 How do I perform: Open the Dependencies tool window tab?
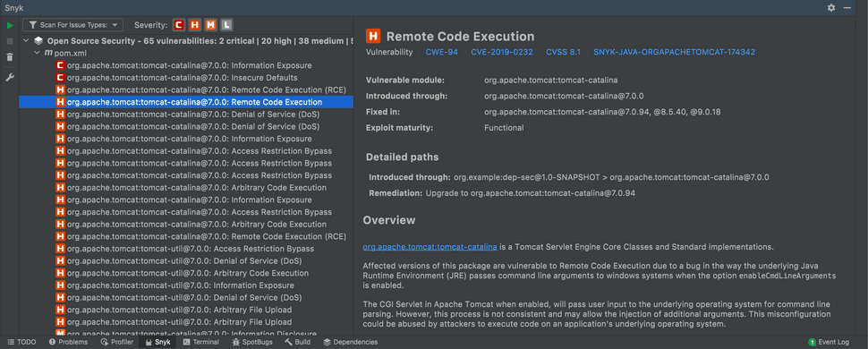click(351, 343)
